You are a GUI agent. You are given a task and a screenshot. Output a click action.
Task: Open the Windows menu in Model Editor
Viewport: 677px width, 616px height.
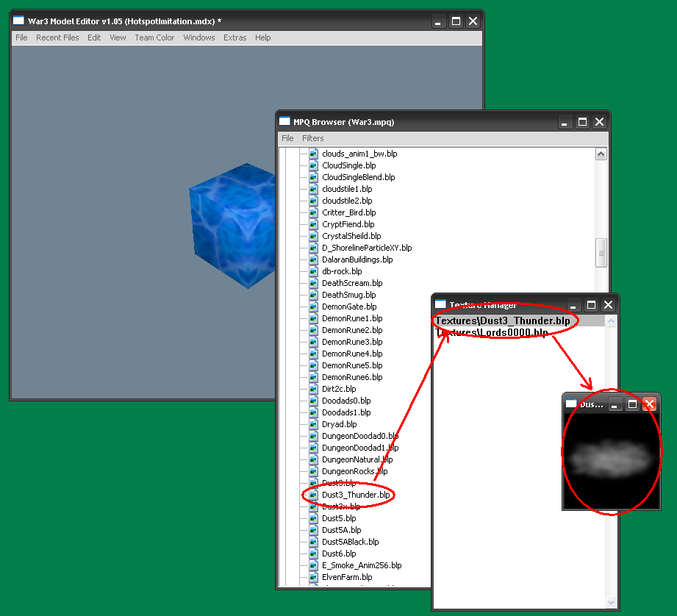[199, 37]
